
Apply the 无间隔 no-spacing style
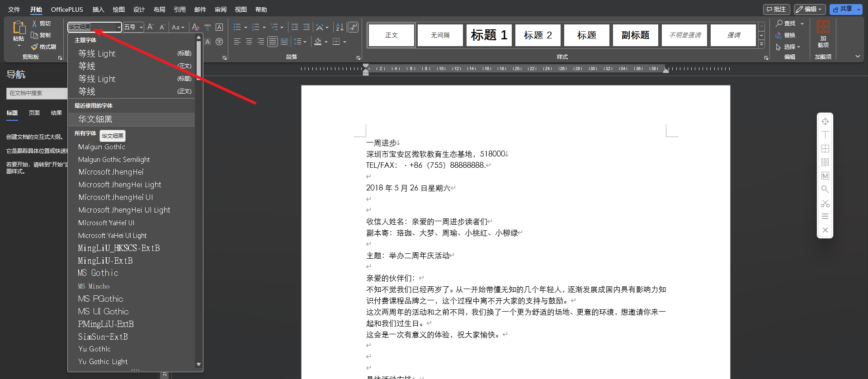(x=440, y=35)
